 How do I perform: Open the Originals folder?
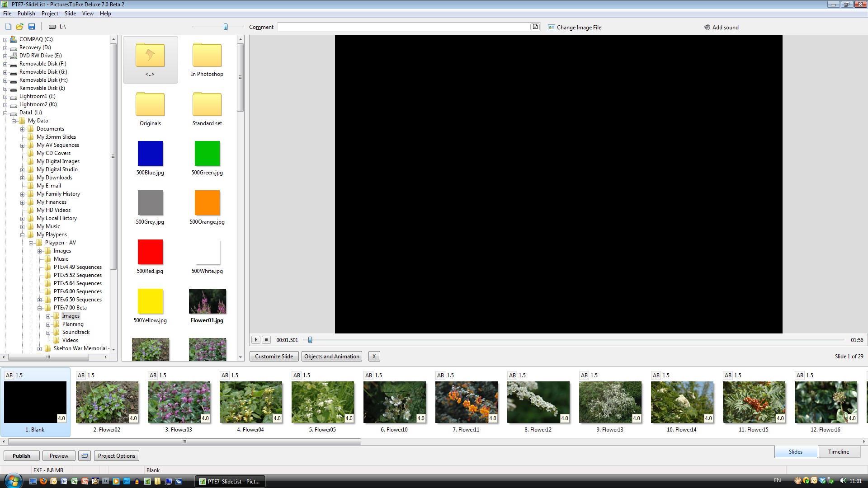pyautogui.click(x=150, y=104)
